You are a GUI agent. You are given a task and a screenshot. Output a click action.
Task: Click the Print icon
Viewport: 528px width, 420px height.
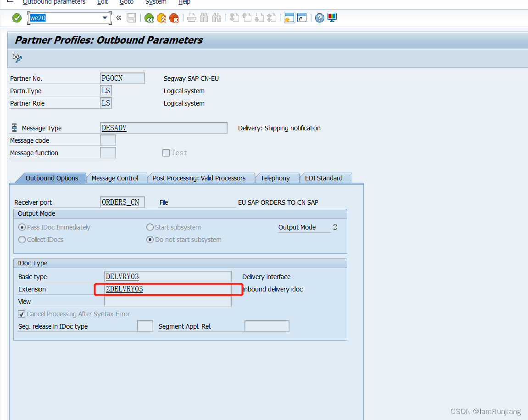pyautogui.click(x=191, y=18)
